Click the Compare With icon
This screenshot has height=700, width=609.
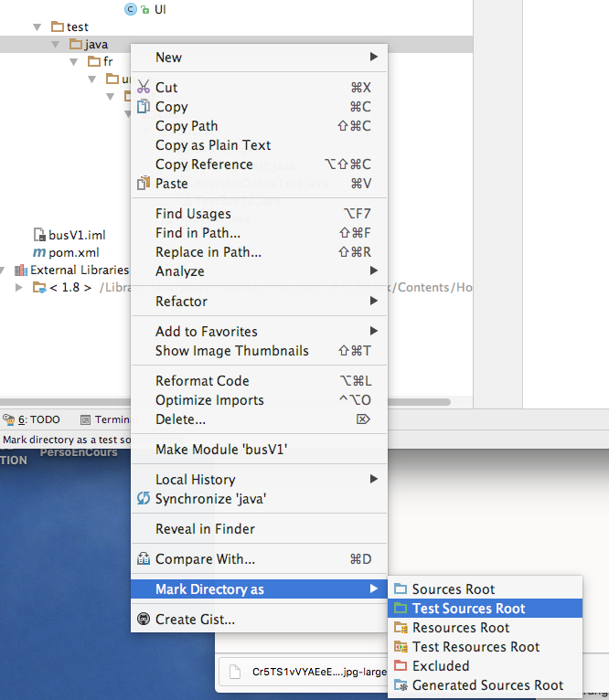click(143, 559)
